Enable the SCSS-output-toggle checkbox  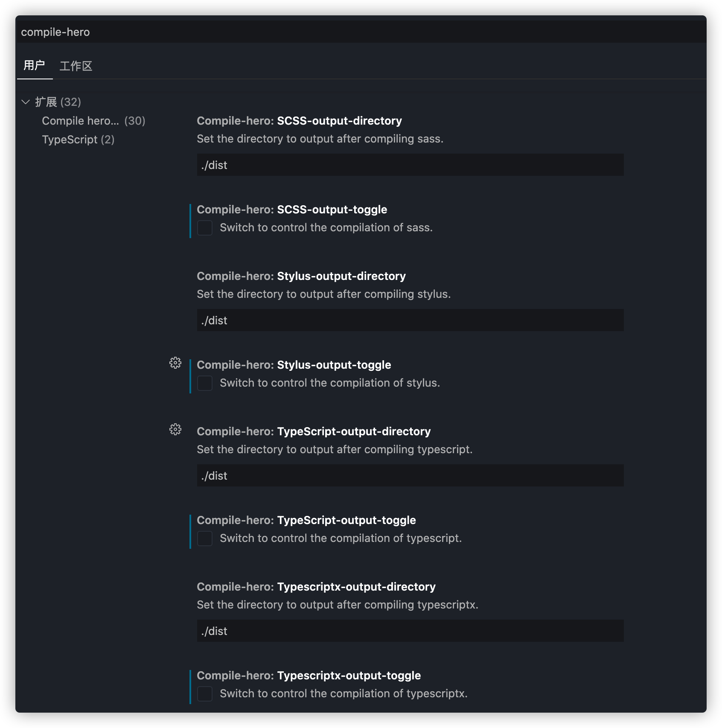pos(205,228)
